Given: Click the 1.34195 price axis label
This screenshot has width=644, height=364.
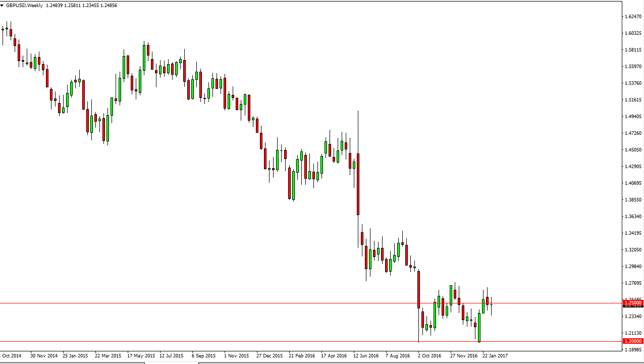Looking at the screenshot, I should pos(633,233).
